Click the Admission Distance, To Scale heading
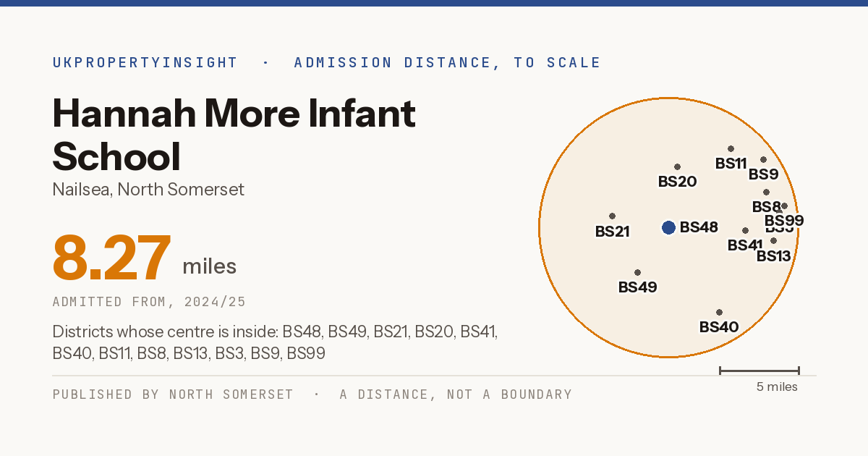Screen dimensions: 868x456 (x=447, y=63)
